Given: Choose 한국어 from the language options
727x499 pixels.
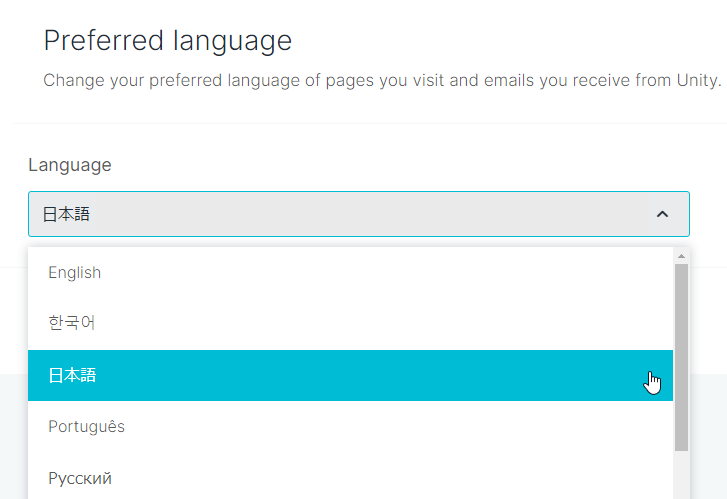Looking at the screenshot, I should (x=72, y=323).
